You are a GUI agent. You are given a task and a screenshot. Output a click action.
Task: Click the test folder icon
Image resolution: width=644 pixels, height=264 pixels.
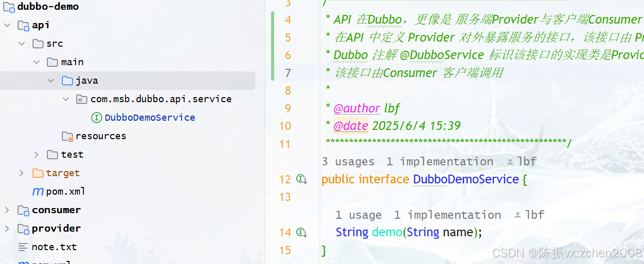[52, 155]
